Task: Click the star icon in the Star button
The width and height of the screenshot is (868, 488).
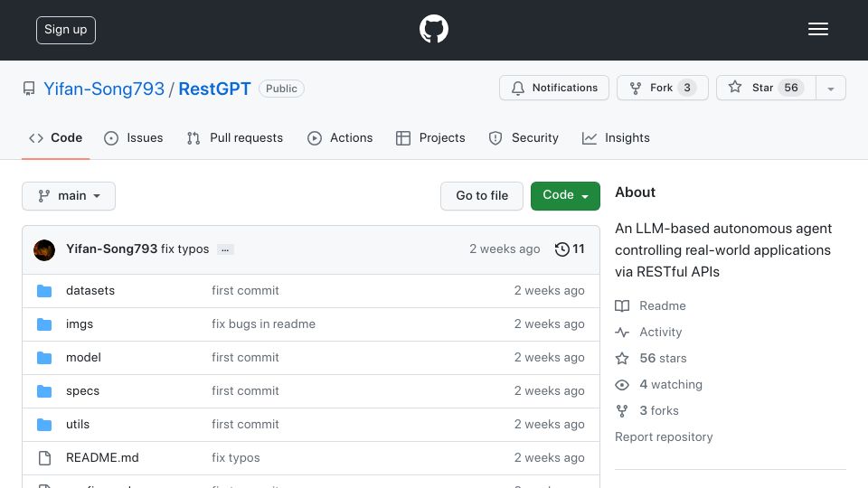Action: pos(734,87)
